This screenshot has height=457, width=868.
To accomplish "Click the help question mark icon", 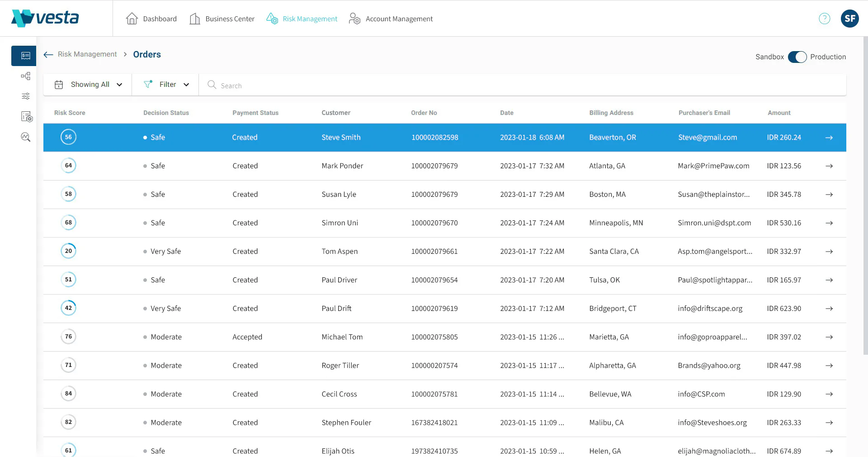I will 824,19.
